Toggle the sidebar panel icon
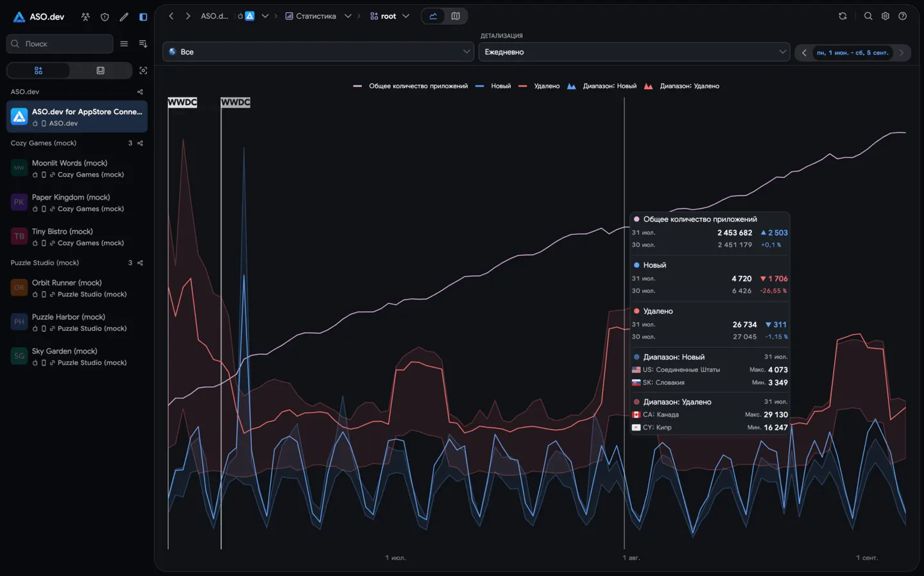 point(143,17)
